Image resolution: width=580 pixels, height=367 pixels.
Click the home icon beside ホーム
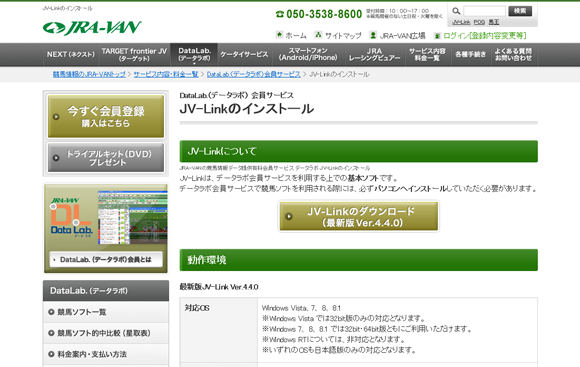coord(279,35)
